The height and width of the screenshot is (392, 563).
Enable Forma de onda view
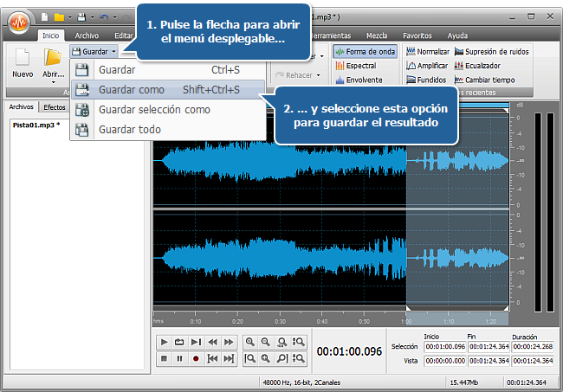(x=366, y=52)
